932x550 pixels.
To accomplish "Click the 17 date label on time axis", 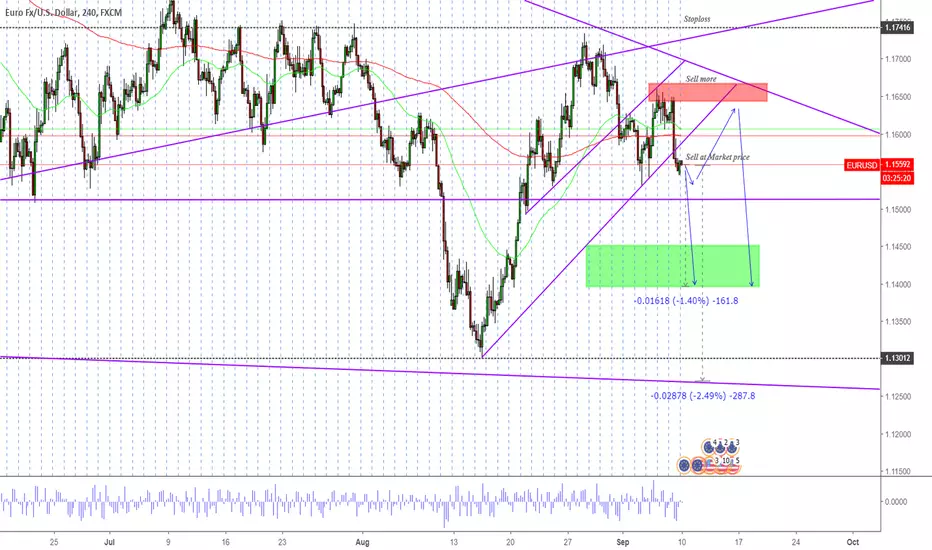I will tap(739, 542).
